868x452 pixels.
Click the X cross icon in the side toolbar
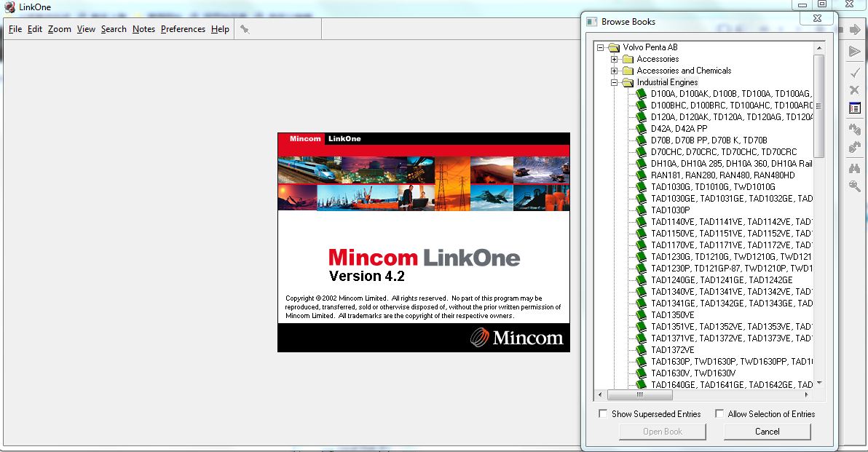(x=855, y=90)
